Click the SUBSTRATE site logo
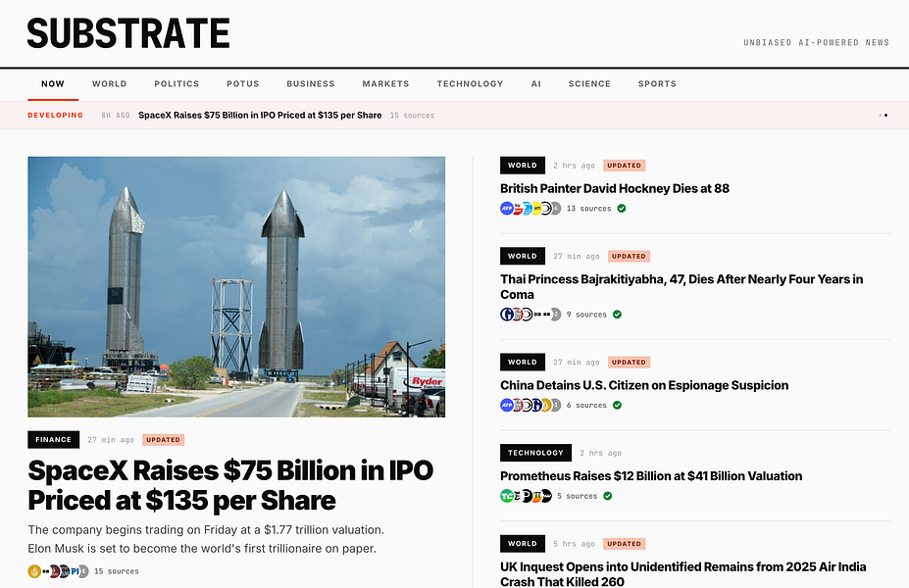This screenshot has width=909, height=588. tap(128, 33)
